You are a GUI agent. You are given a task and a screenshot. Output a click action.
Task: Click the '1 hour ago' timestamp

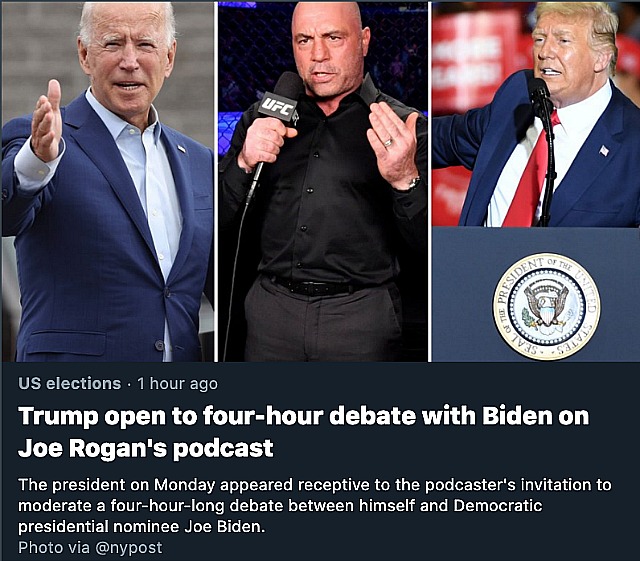[178, 384]
